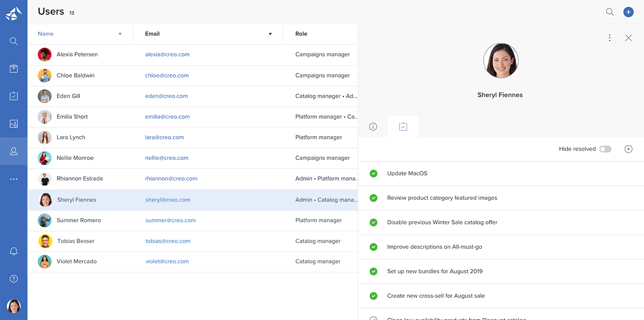This screenshot has height=320, width=644.
Task: Sort by the Name column header
Action: point(46,34)
